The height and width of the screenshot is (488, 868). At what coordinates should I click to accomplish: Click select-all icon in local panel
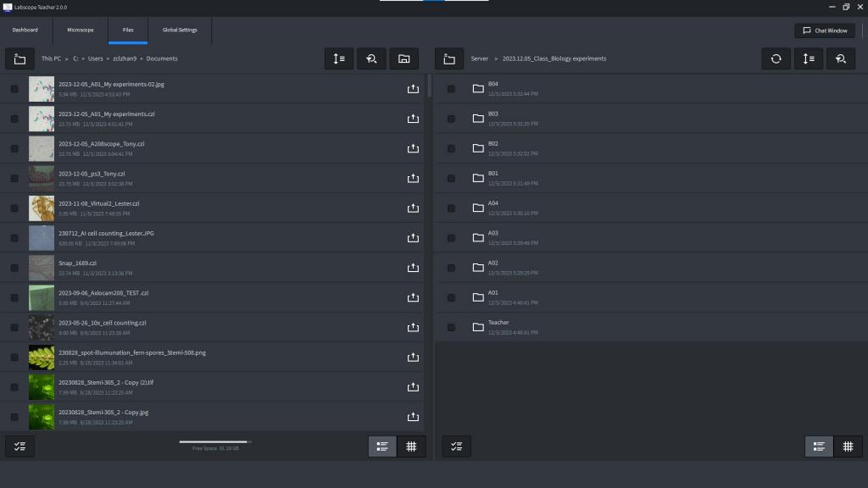pyautogui.click(x=20, y=446)
